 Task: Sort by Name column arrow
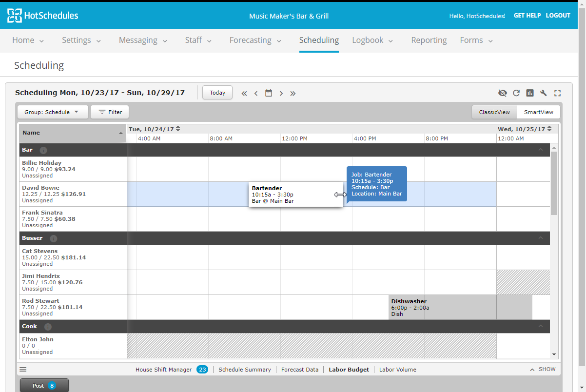pyautogui.click(x=121, y=133)
